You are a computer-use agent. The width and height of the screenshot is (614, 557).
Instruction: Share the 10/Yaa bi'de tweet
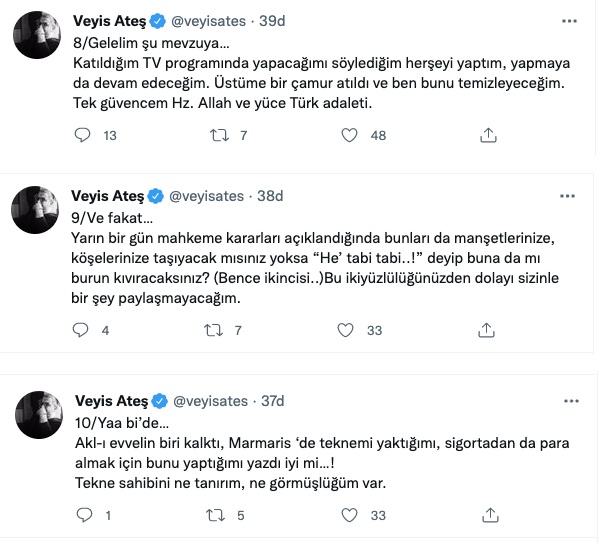(488, 516)
